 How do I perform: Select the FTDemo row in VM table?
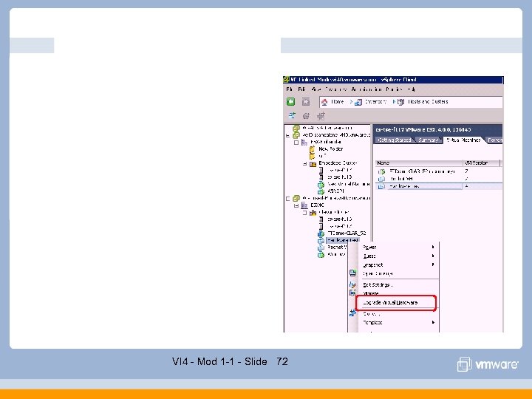(x=439, y=171)
